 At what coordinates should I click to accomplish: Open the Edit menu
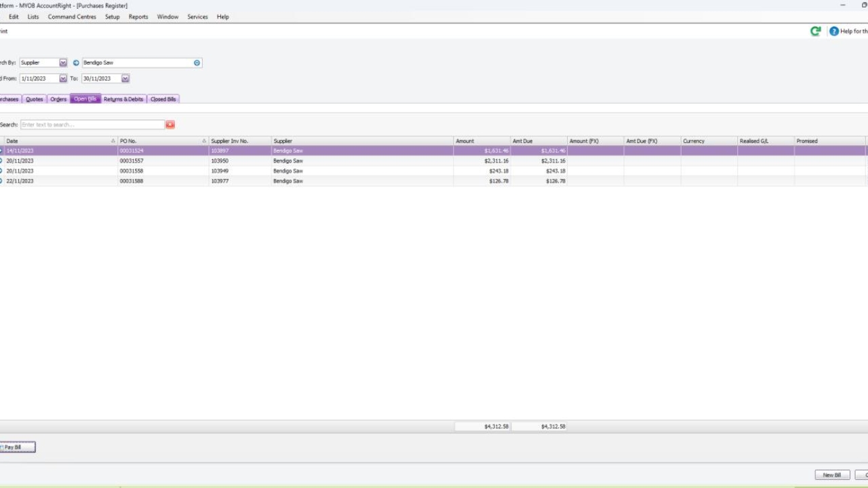click(x=14, y=17)
